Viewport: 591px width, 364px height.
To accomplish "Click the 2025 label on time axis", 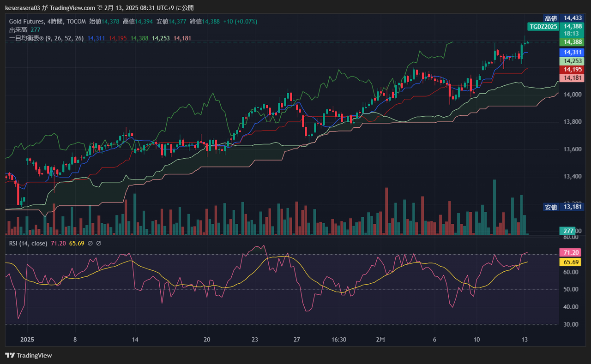I will coord(27,340).
